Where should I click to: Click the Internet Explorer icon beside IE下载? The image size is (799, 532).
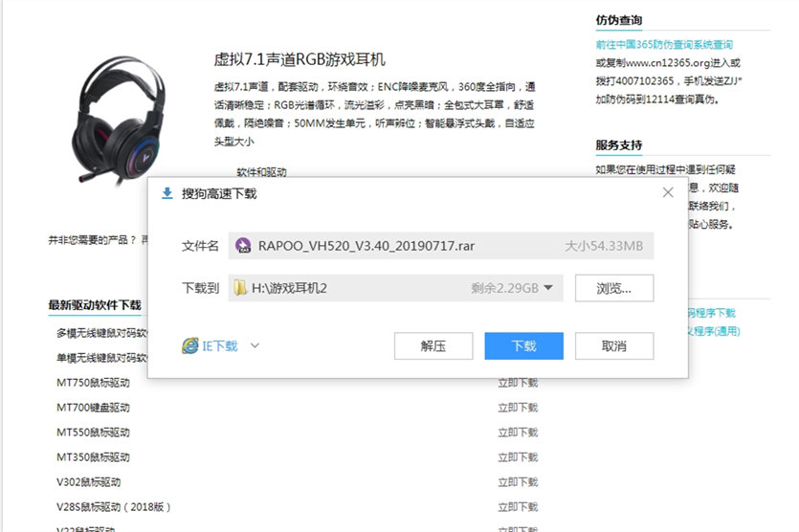click(x=190, y=346)
